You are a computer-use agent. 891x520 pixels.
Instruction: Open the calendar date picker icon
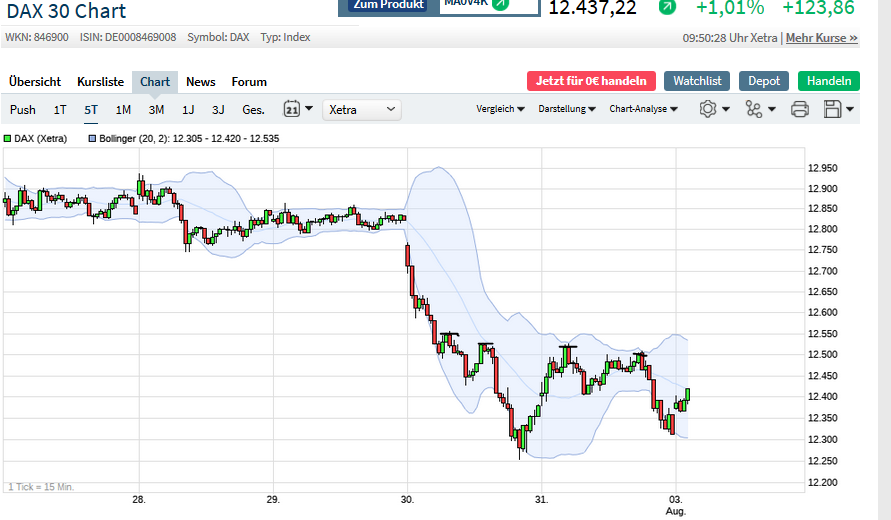pyautogui.click(x=293, y=109)
